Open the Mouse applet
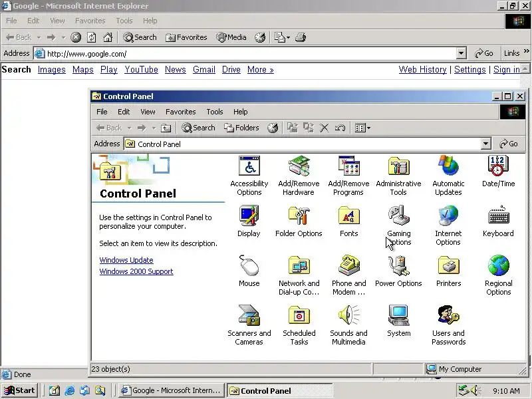Screen dimensions: 532x399 (x=249, y=271)
